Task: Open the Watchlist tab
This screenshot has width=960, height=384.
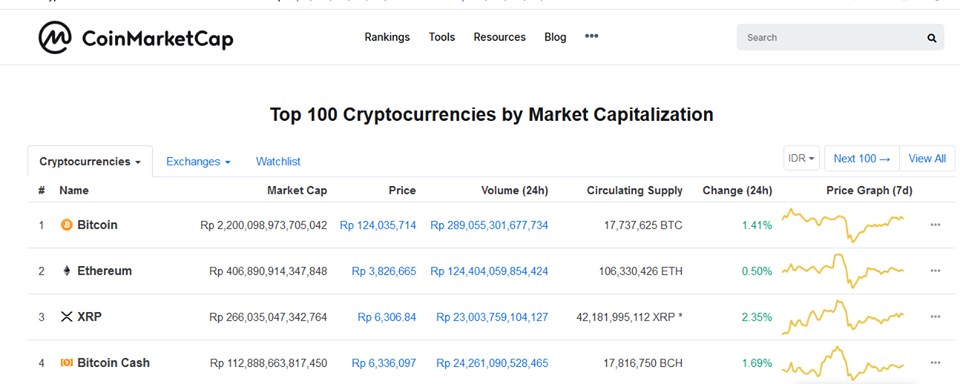Action: [278, 162]
